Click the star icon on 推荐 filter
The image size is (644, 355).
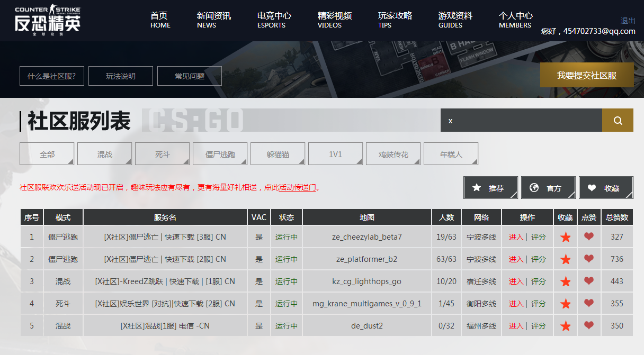coord(476,187)
